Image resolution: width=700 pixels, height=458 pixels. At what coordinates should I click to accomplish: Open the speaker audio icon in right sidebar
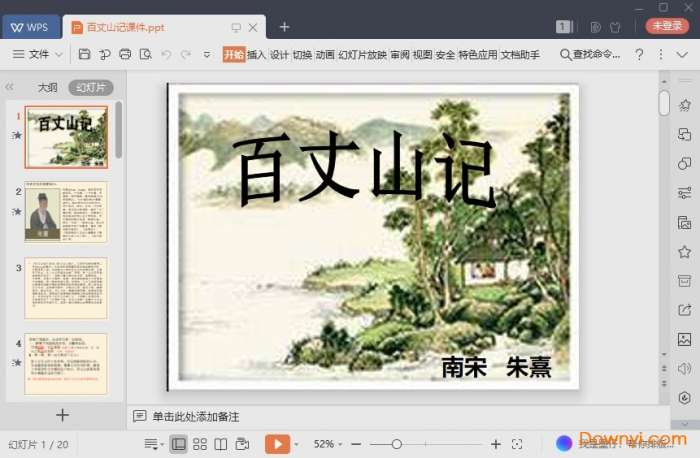(684, 369)
